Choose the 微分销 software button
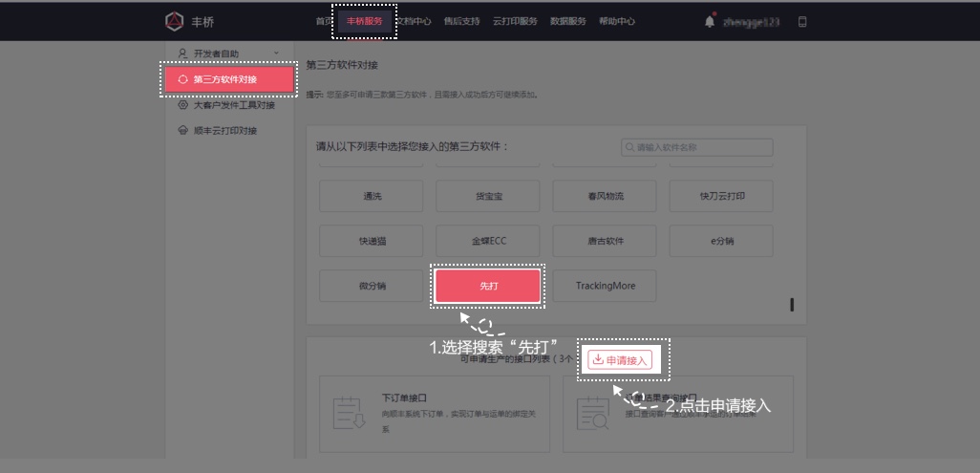This screenshot has height=473, width=980. click(x=372, y=286)
